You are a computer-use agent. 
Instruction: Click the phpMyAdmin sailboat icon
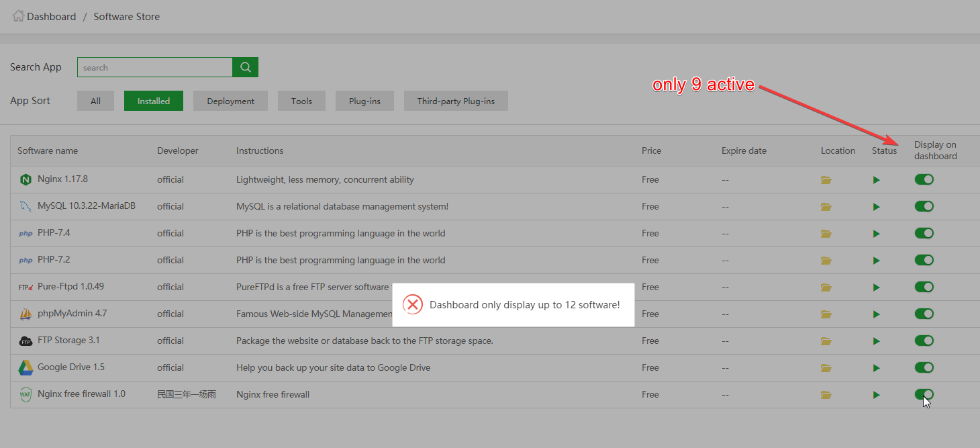pos(26,314)
